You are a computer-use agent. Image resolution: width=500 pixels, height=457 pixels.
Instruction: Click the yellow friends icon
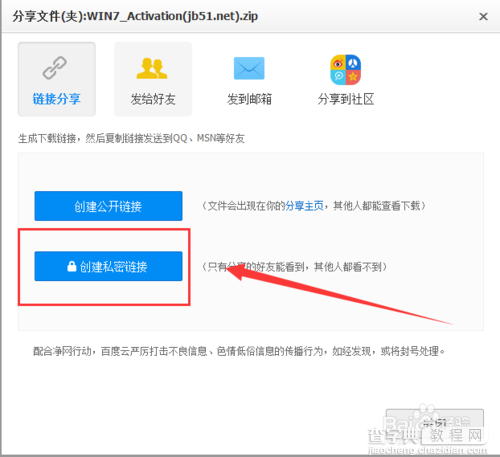pyautogui.click(x=152, y=68)
